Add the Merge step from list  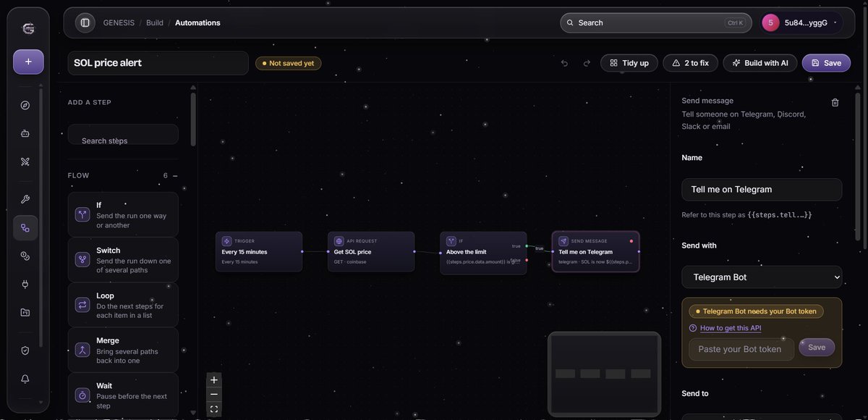(x=123, y=350)
